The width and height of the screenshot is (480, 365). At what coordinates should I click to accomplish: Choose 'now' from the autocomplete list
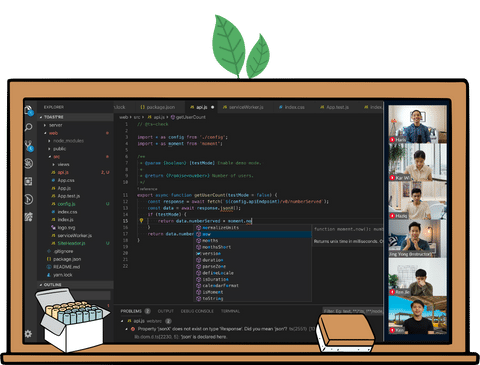coord(253,234)
